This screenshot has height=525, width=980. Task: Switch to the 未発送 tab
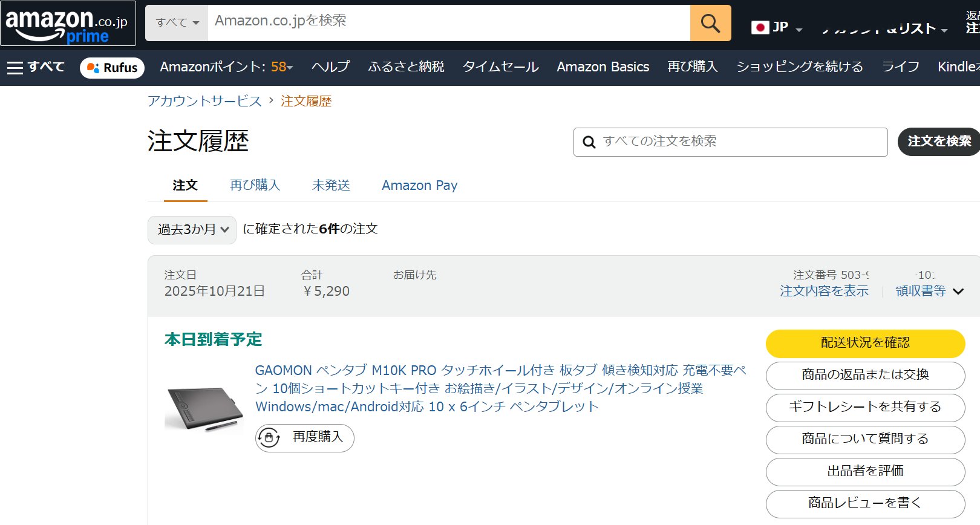pos(331,185)
